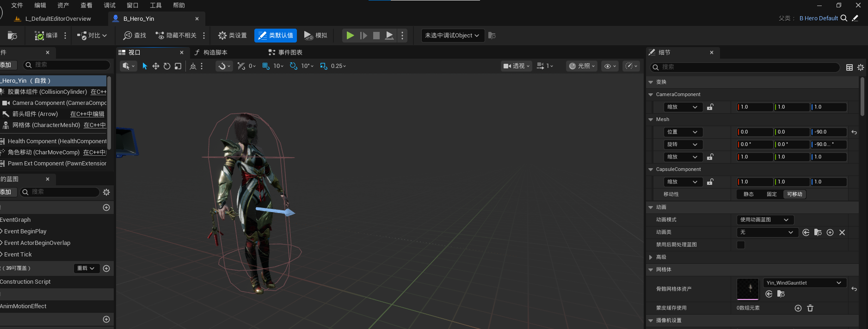Open 光照 lit mode dropdown
868x329 pixels.
pos(582,66)
